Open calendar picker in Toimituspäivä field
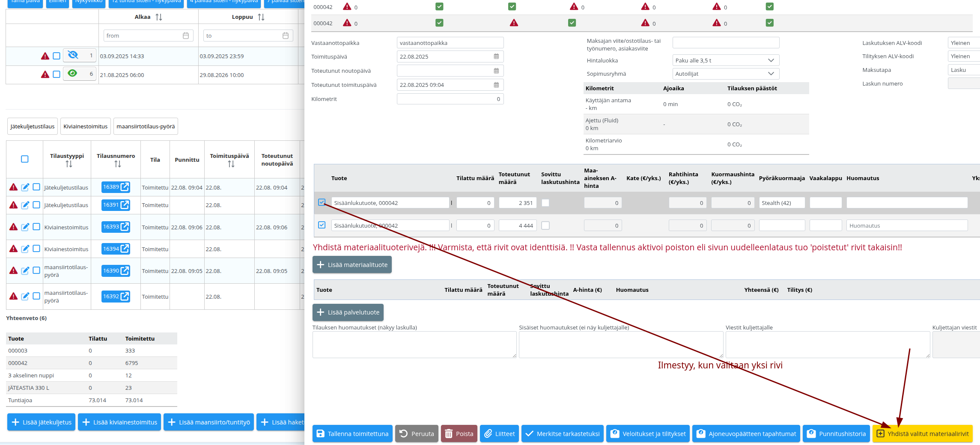 pos(496,56)
